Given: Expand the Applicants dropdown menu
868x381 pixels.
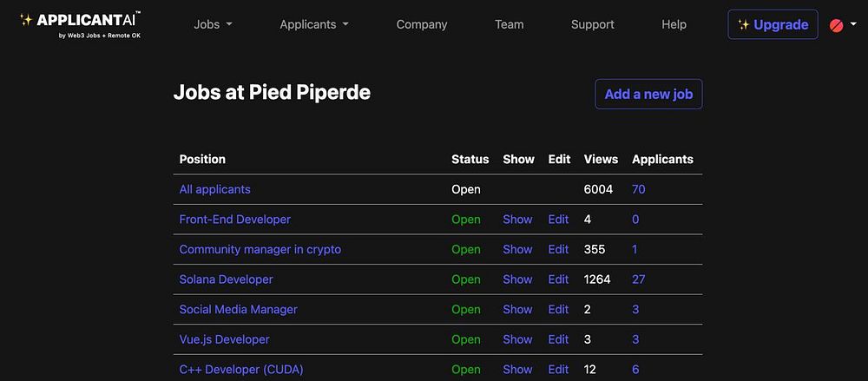Looking at the screenshot, I should click(313, 24).
